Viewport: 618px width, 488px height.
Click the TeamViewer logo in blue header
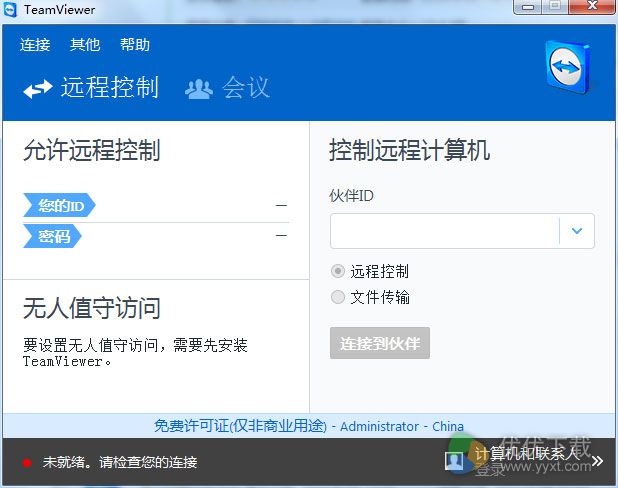568,67
